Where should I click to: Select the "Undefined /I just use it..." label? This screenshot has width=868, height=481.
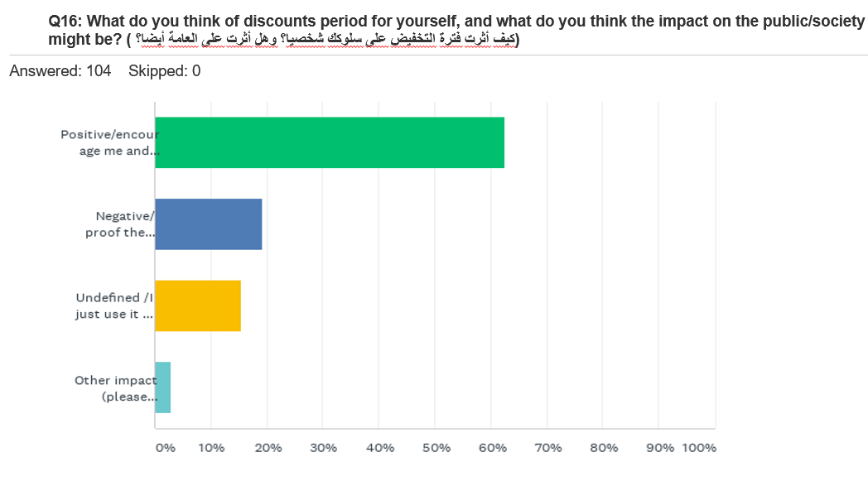coord(114,305)
